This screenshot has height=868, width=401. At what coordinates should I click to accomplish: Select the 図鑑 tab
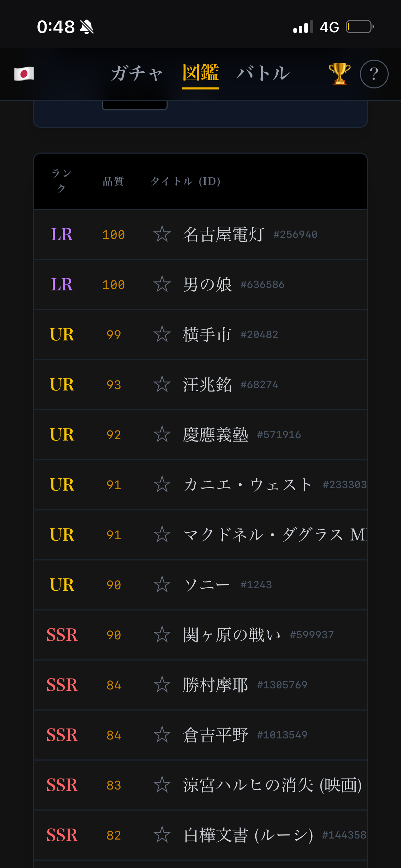pyautogui.click(x=200, y=73)
